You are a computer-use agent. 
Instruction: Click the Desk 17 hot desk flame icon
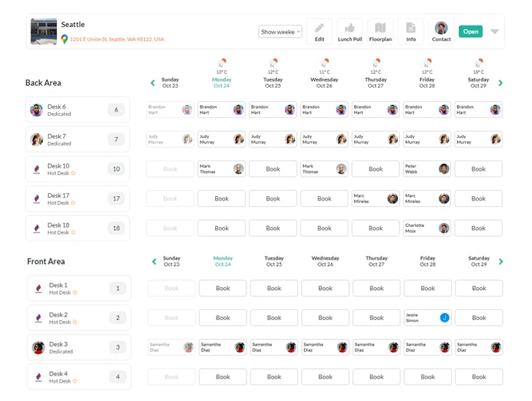pos(37,198)
